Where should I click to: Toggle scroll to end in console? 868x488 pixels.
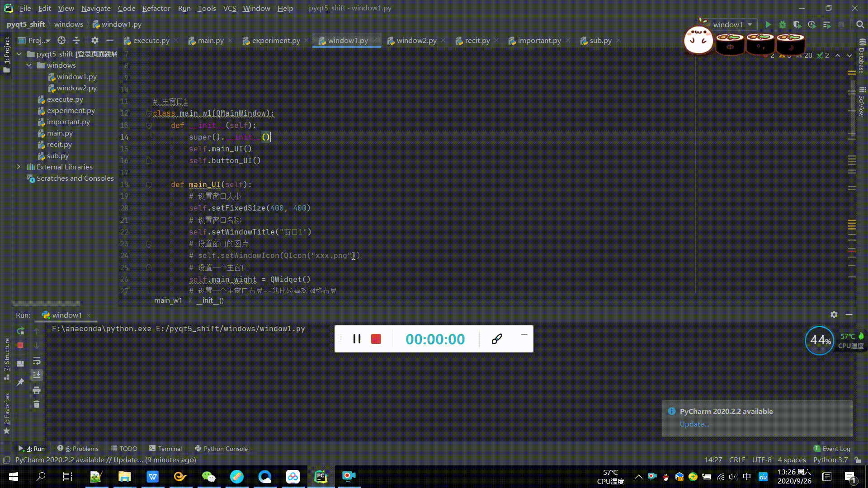pos(37,375)
